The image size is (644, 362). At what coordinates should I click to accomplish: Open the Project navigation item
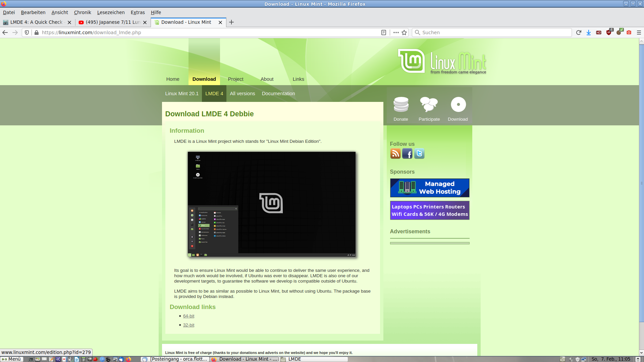[x=236, y=79]
